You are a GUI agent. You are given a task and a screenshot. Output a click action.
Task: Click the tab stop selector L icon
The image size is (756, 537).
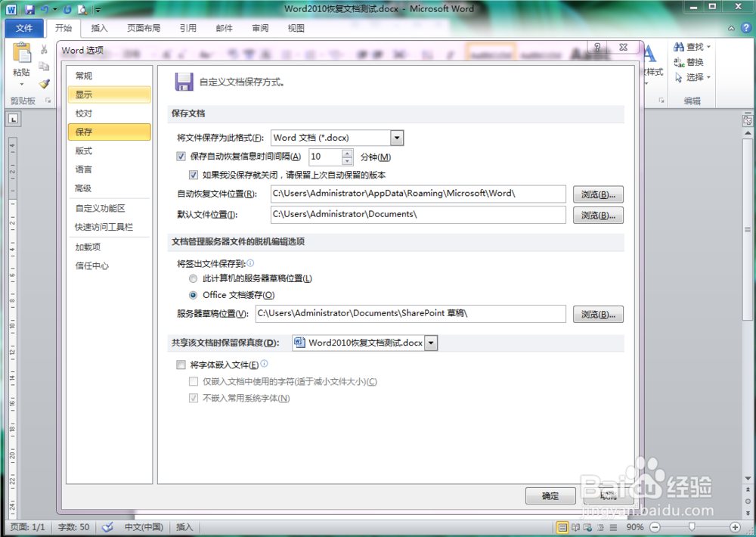[x=14, y=118]
